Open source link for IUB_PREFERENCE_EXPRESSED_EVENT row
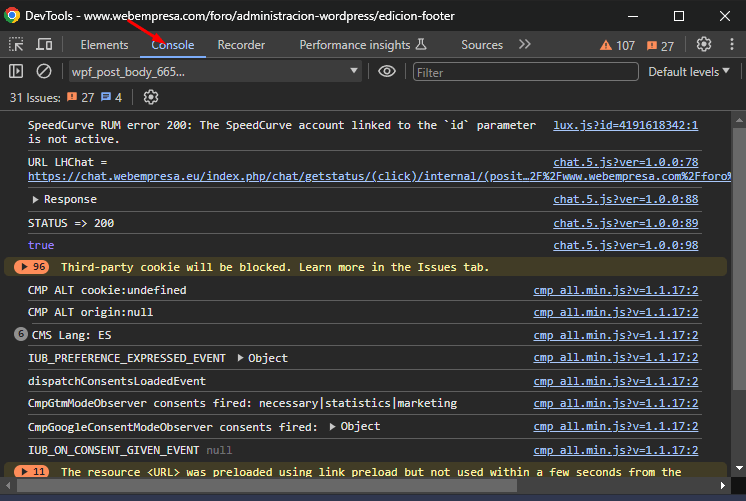746x501 pixels. tap(616, 357)
